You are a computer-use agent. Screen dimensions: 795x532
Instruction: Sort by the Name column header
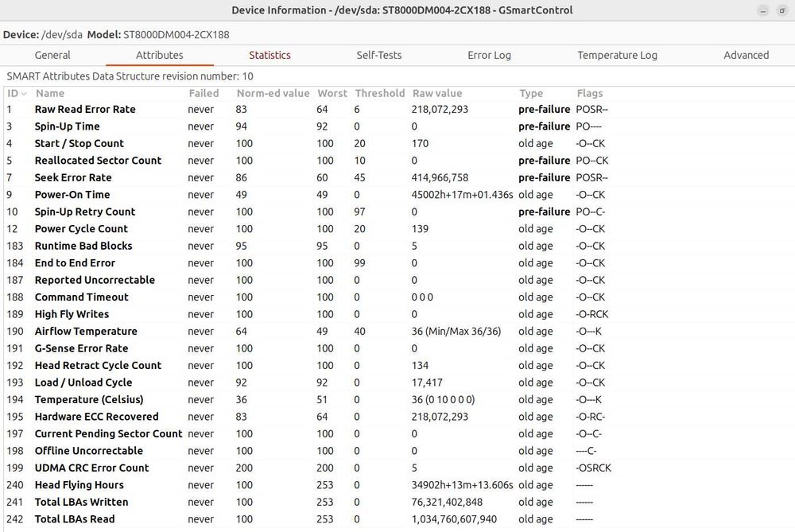click(49, 93)
